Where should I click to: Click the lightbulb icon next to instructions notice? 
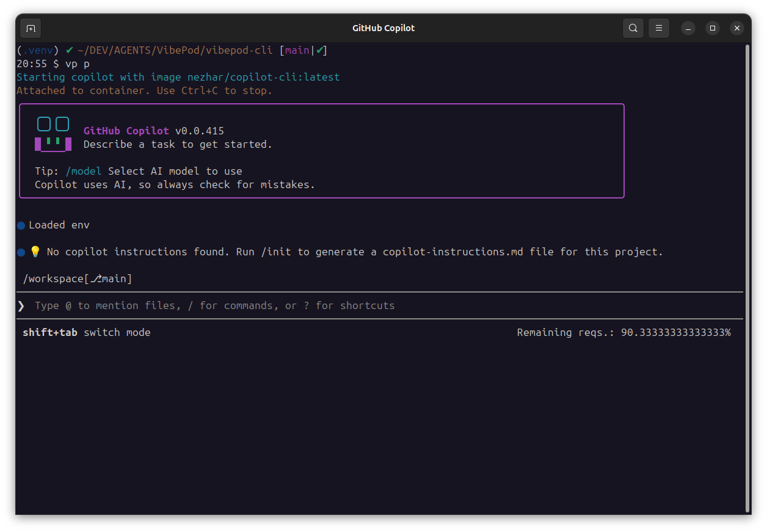[x=34, y=251]
